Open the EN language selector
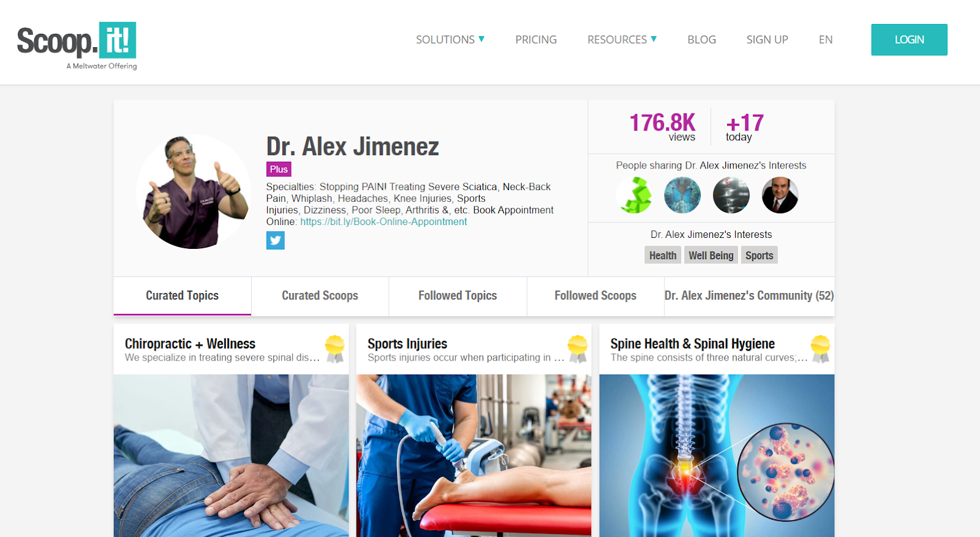This screenshot has width=980, height=537. pos(826,40)
